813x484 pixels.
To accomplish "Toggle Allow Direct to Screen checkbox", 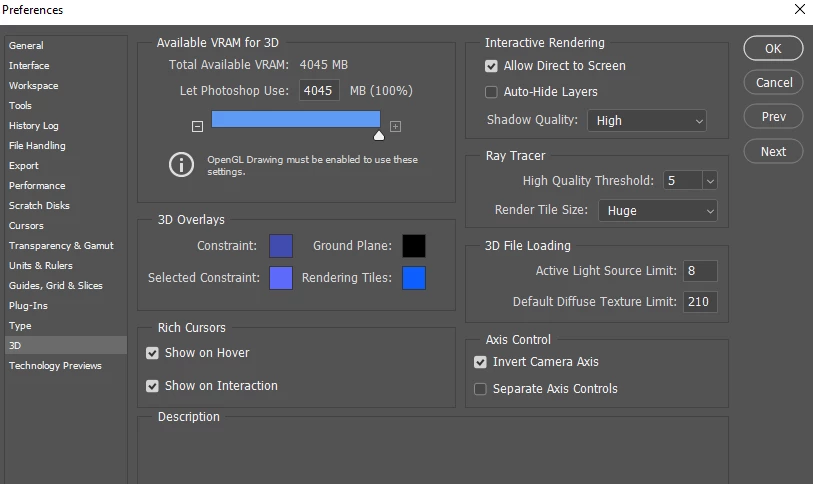I will [491, 66].
